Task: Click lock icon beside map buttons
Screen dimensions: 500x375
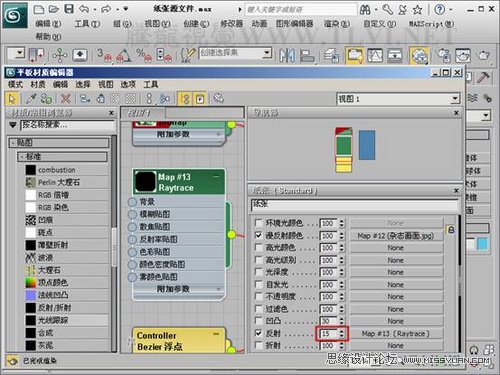Action: pos(451,229)
